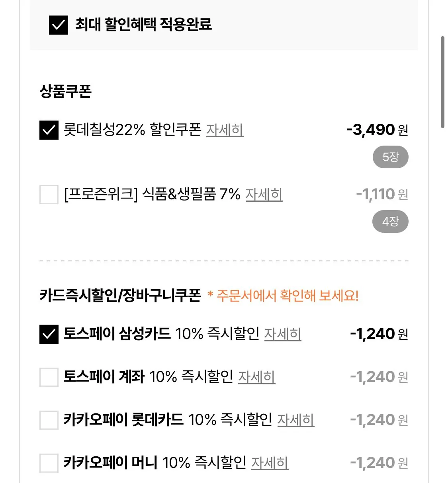Screen dimensions: 448x483
Task: Uncheck 토스페이 삼성카드 10% 즉시할인
Action: [x=49, y=334]
